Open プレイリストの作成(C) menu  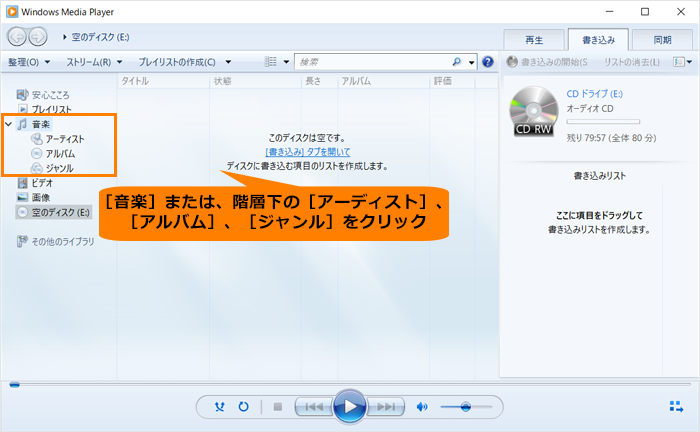177,62
